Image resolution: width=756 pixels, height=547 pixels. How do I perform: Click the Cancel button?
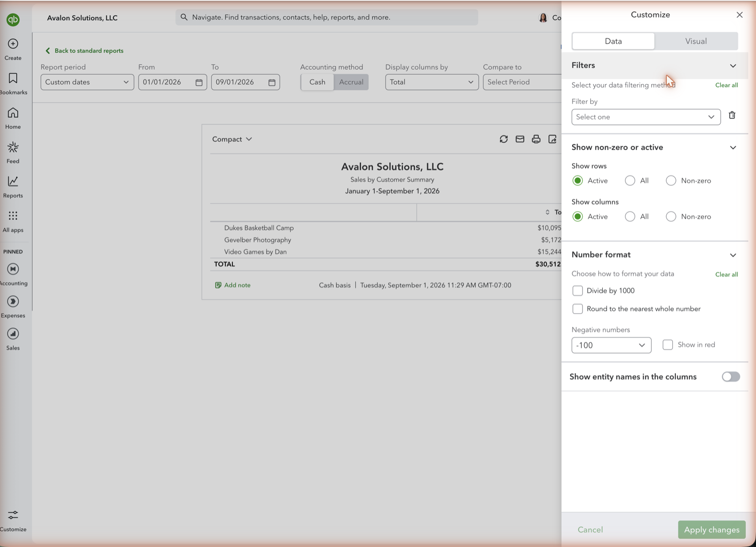click(x=590, y=529)
